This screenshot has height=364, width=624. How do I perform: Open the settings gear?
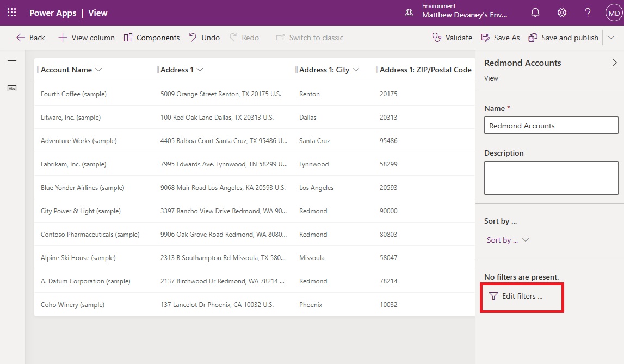562,13
